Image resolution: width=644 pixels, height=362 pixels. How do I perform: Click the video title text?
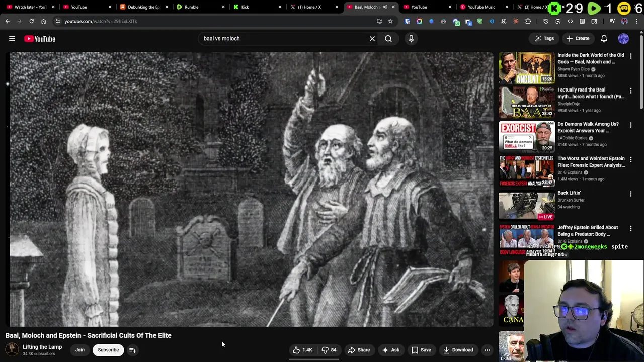[x=89, y=335]
